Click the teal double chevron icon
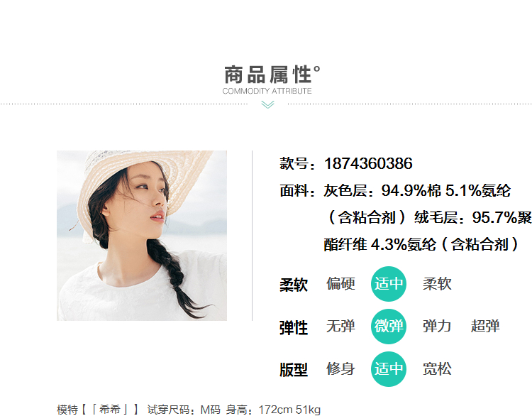 [267, 105]
